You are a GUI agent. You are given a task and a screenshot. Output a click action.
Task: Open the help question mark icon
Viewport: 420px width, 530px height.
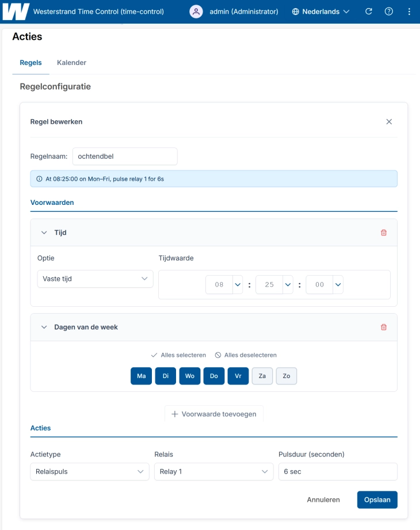(389, 12)
